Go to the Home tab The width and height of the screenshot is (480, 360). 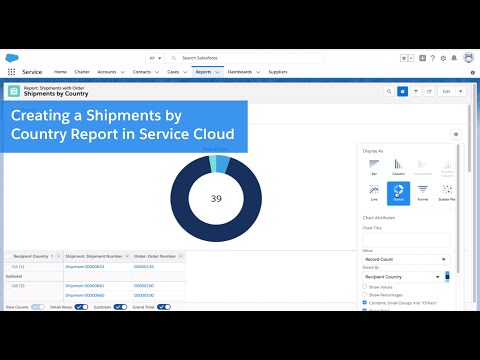pyautogui.click(x=60, y=72)
